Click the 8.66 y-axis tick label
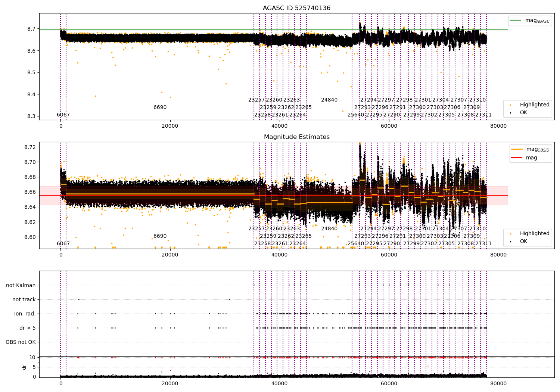The height and width of the screenshot is (392, 560). [30, 192]
